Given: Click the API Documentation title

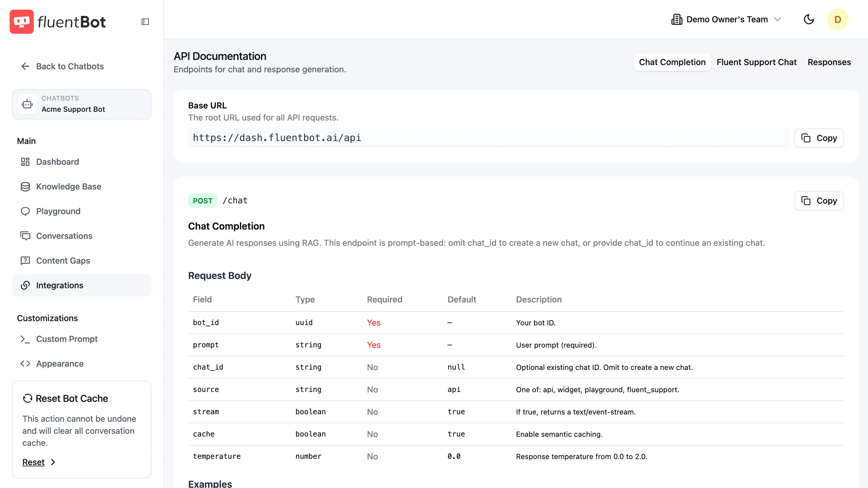Looking at the screenshot, I should pos(220,56).
